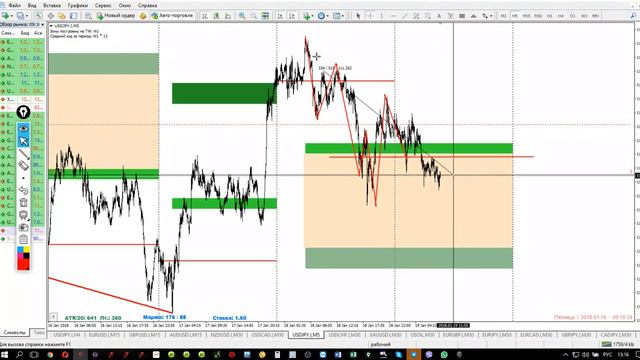Click the MetaEditor coin icon
The image size is (640, 360).
[143, 16]
